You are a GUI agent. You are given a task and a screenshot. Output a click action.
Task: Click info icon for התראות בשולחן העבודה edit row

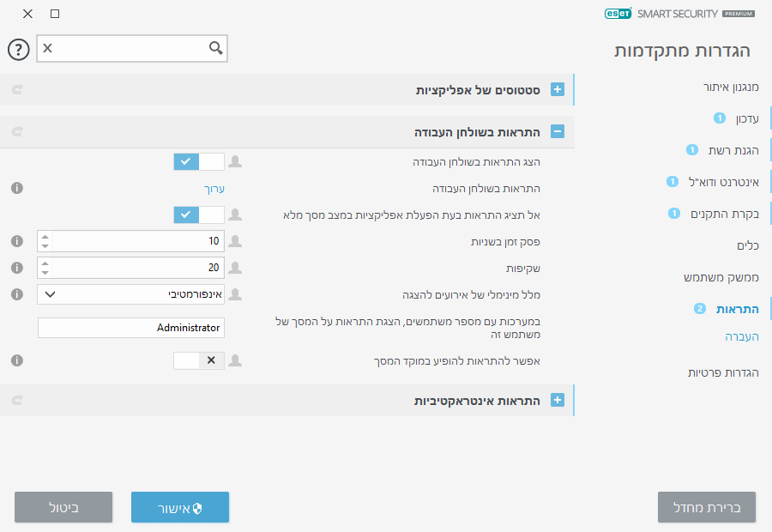pos(17,188)
